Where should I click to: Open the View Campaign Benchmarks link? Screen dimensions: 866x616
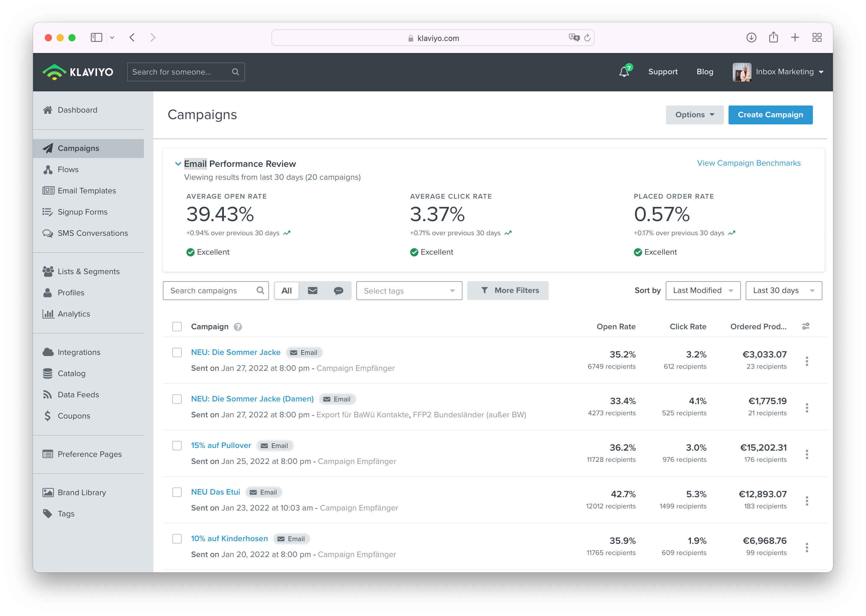pos(748,163)
